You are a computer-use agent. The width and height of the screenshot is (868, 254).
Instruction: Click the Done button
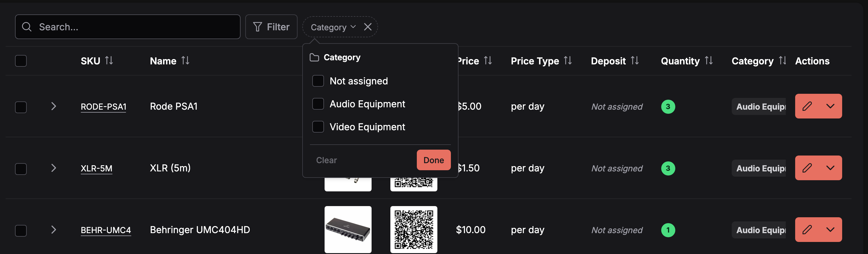tap(434, 160)
